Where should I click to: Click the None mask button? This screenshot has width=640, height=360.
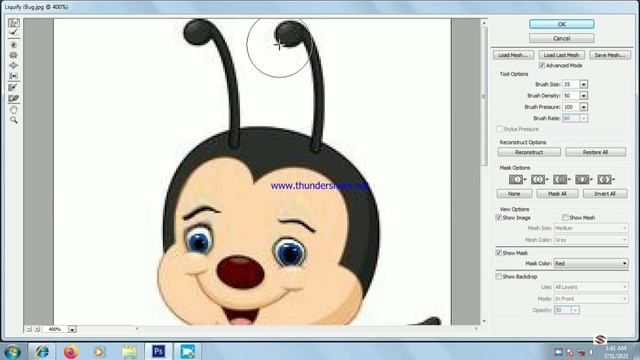click(x=514, y=194)
